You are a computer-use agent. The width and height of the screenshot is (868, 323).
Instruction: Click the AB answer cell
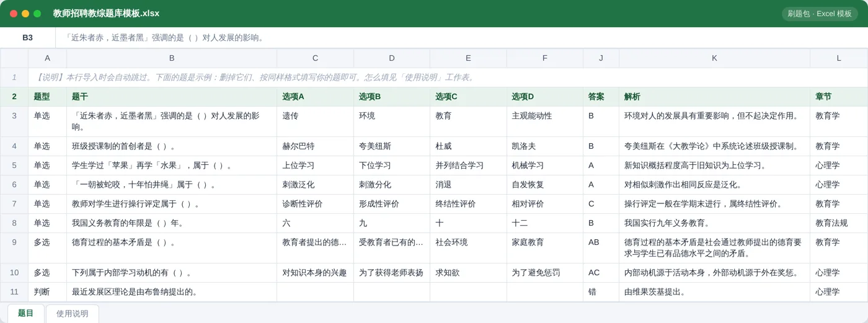601,248
